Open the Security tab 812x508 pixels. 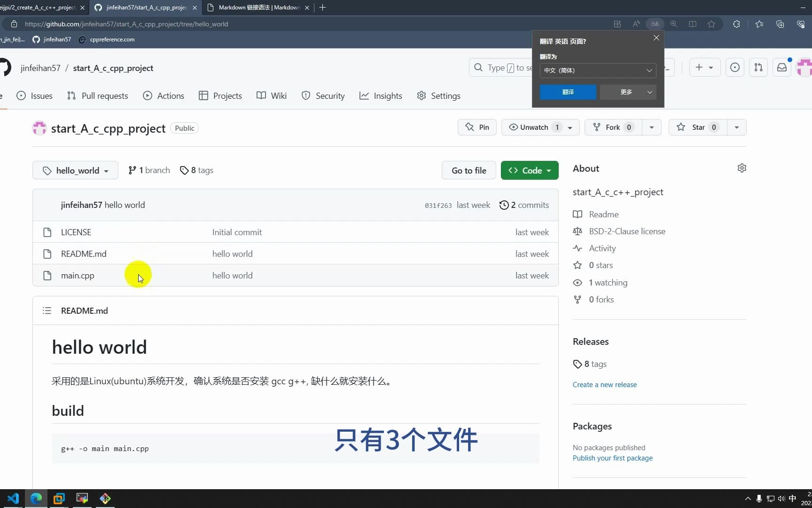[x=323, y=95]
